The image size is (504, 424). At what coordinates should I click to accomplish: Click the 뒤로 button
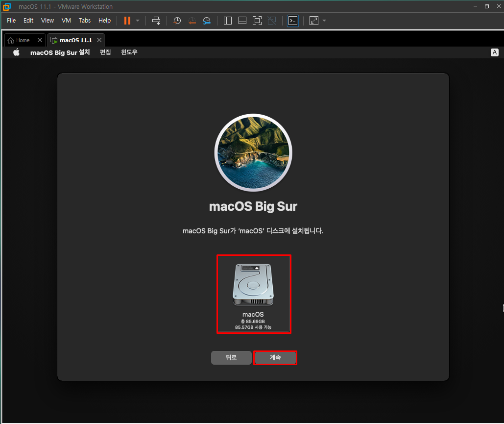click(231, 357)
